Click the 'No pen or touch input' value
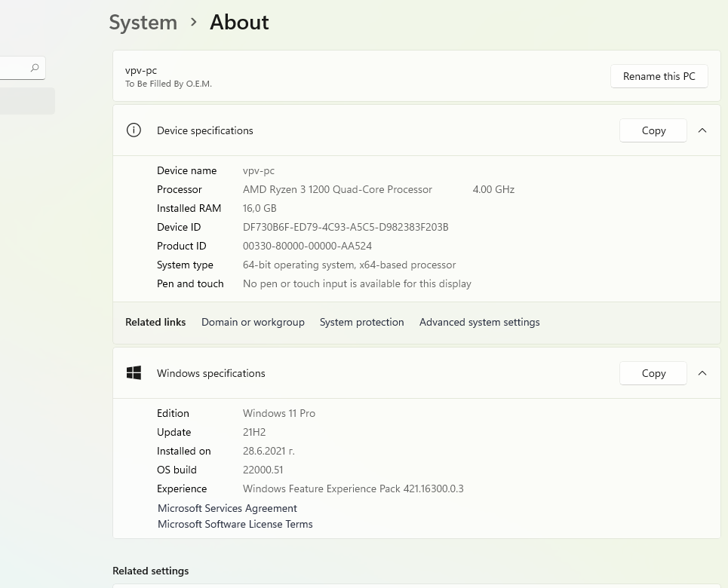Viewport: 728px width, 588px height. (x=357, y=283)
